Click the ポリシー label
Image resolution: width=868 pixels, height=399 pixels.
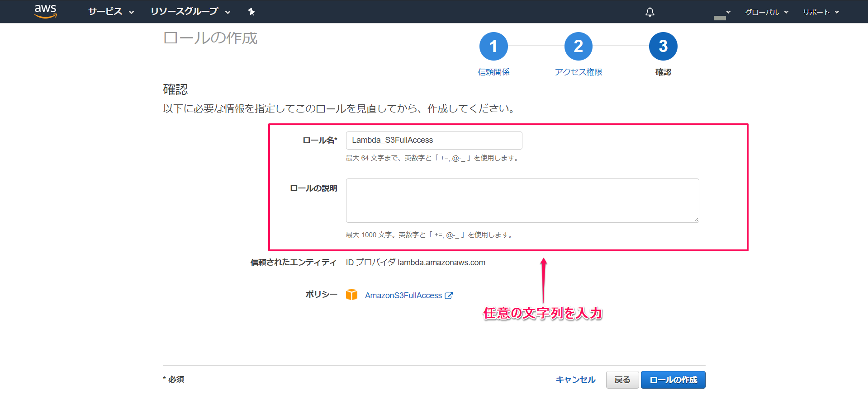[321, 294]
